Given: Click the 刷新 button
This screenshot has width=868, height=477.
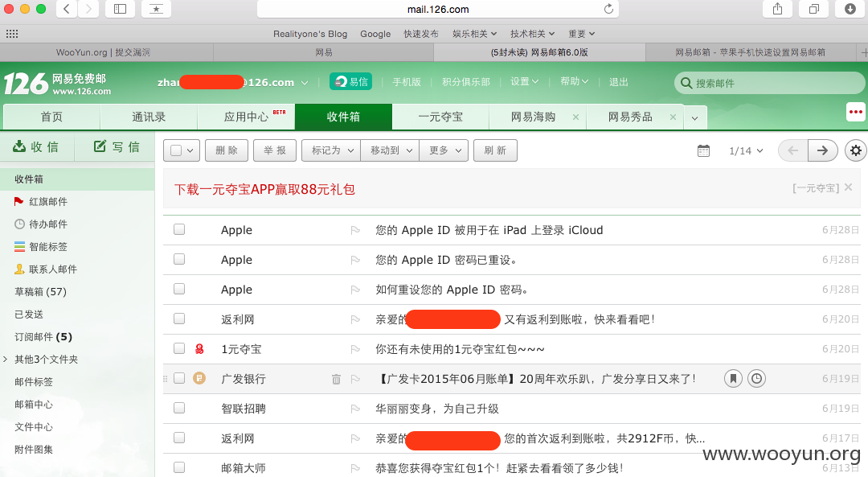Looking at the screenshot, I should [x=495, y=150].
